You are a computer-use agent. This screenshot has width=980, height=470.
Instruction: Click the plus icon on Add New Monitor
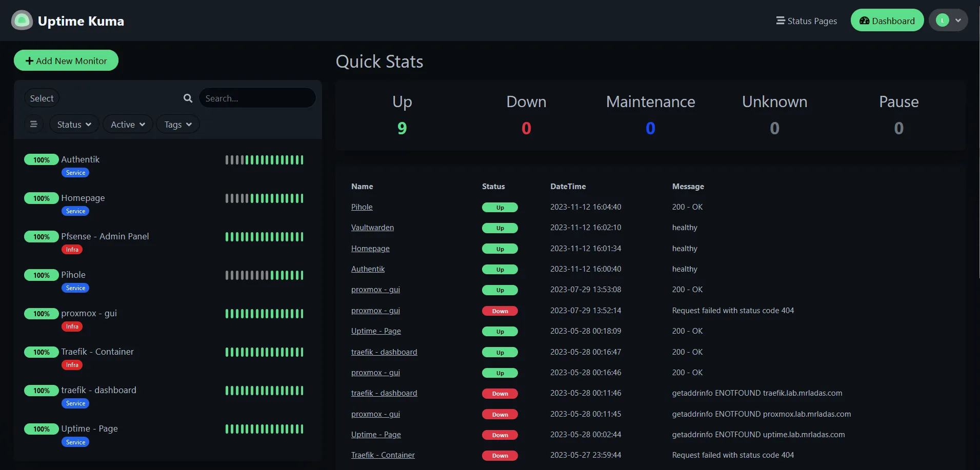(30, 60)
